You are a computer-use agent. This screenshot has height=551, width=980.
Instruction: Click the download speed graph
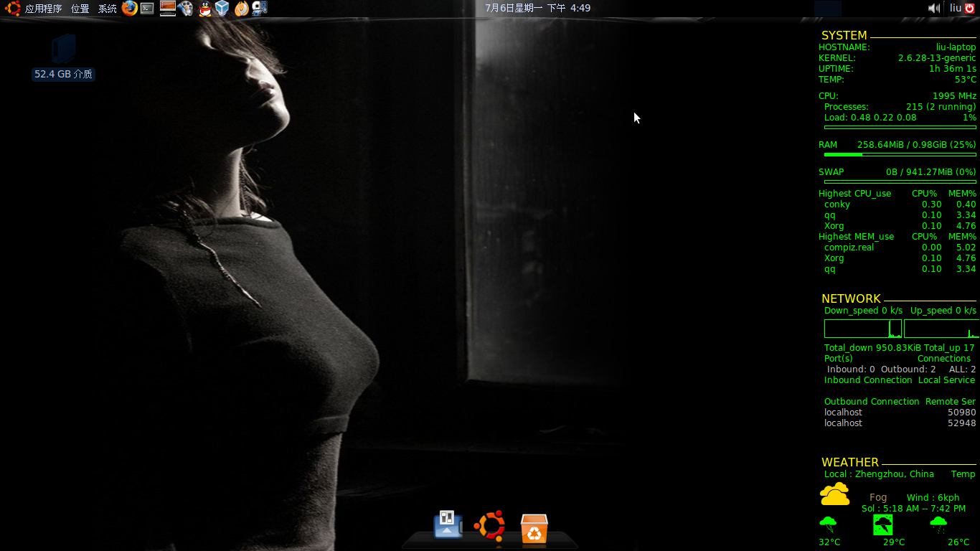(863, 329)
